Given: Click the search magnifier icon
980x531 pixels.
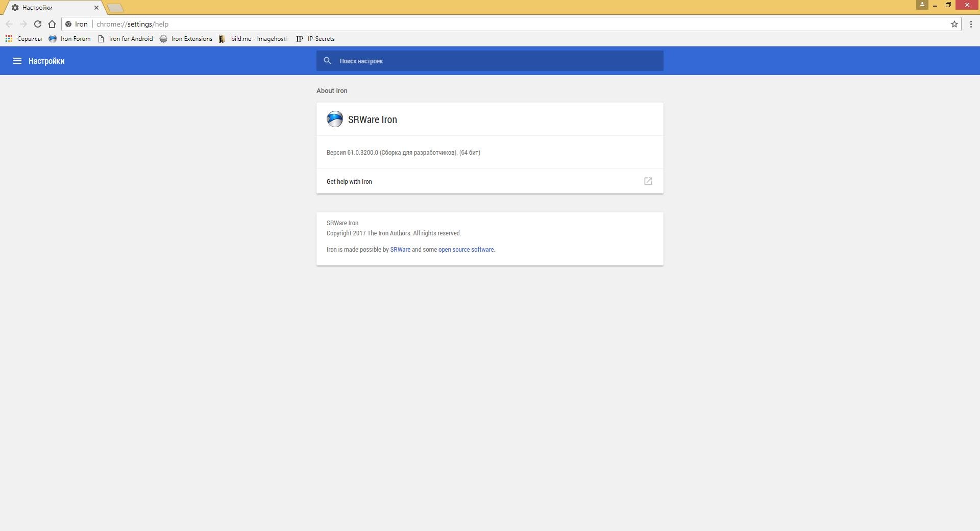Looking at the screenshot, I should pos(328,61).
